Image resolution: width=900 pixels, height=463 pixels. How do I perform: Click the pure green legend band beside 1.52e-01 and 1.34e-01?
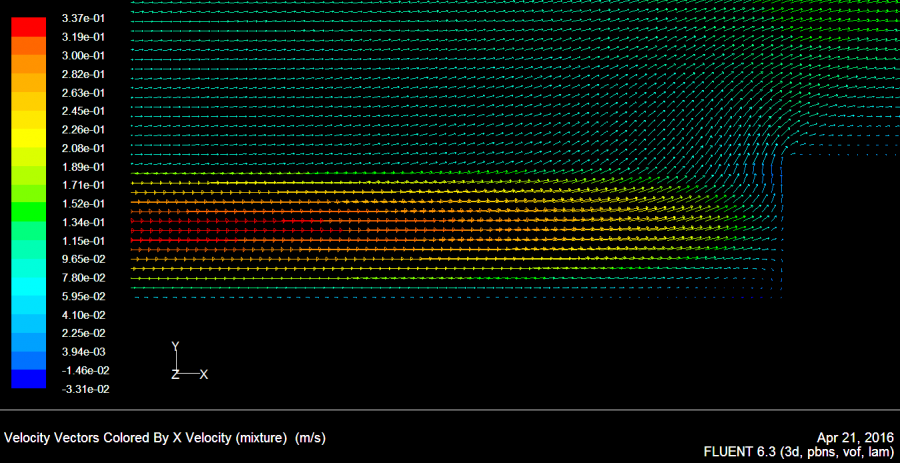point(28,213)
